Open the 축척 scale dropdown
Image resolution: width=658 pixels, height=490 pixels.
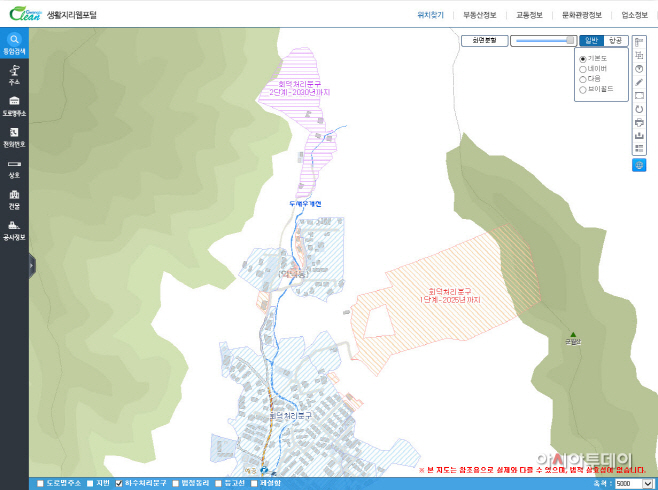click(634, 484)
